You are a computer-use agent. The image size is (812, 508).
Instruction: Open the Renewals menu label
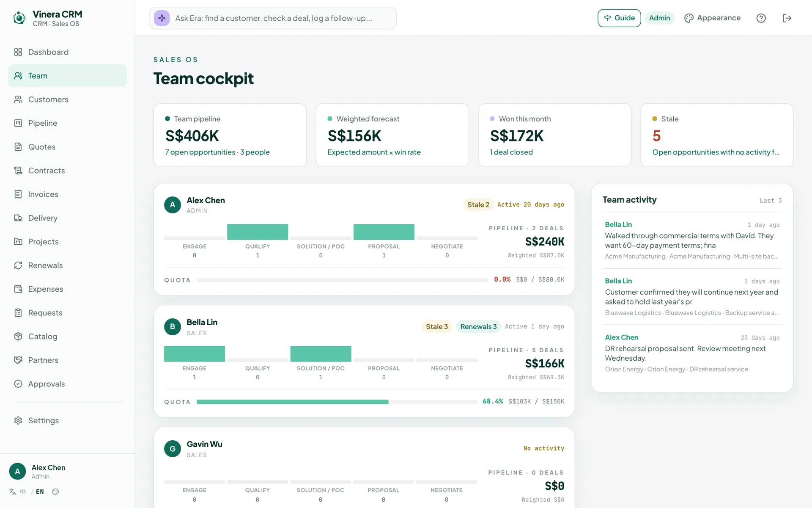45,265
